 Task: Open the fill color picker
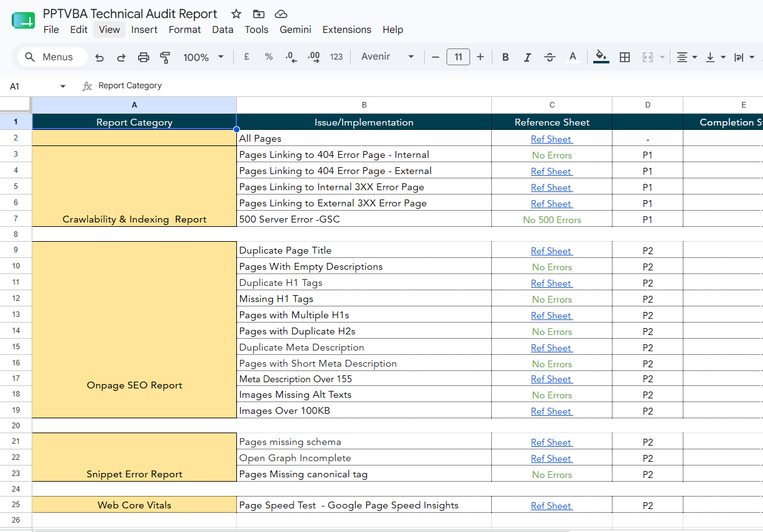[601, 57]
